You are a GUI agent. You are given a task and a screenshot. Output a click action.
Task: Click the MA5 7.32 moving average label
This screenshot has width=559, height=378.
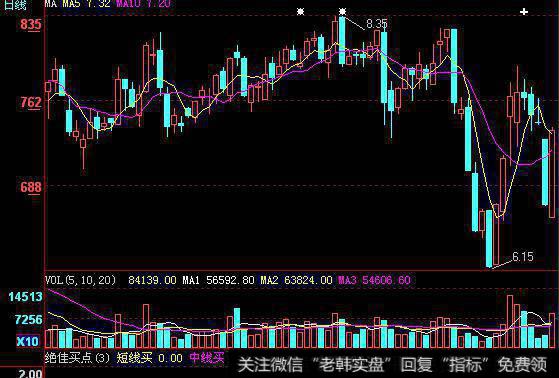point(87,4)
